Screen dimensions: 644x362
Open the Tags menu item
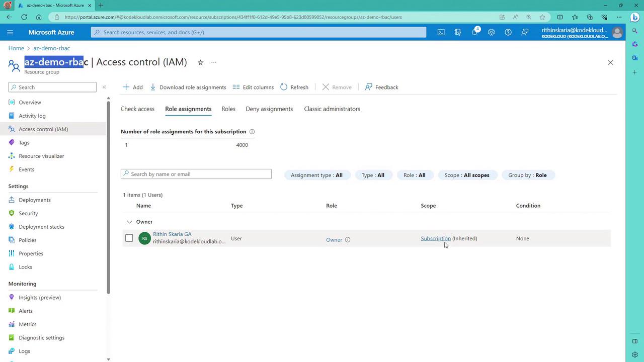coord(24,143)
